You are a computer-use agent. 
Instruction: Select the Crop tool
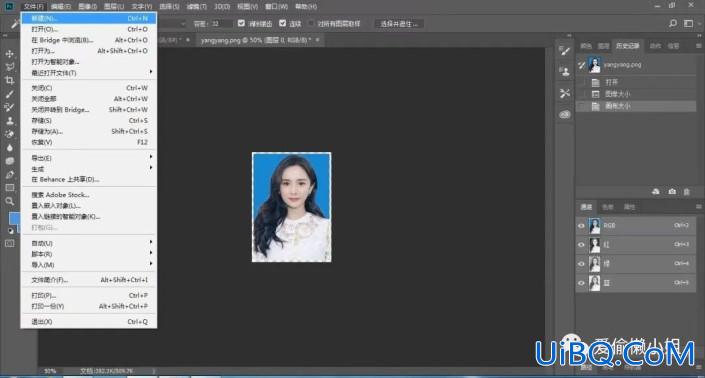pos(9,80)
